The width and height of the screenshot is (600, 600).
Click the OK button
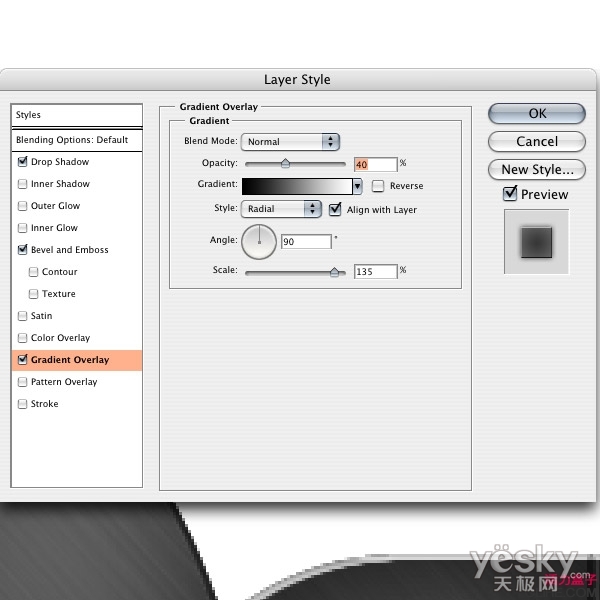[x=537, y=114]
